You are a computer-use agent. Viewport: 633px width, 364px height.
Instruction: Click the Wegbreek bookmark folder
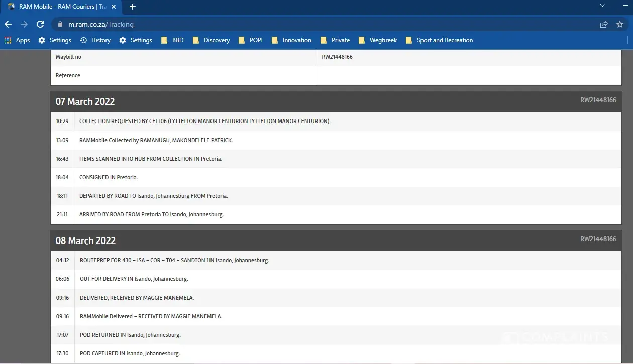point(378,40)
